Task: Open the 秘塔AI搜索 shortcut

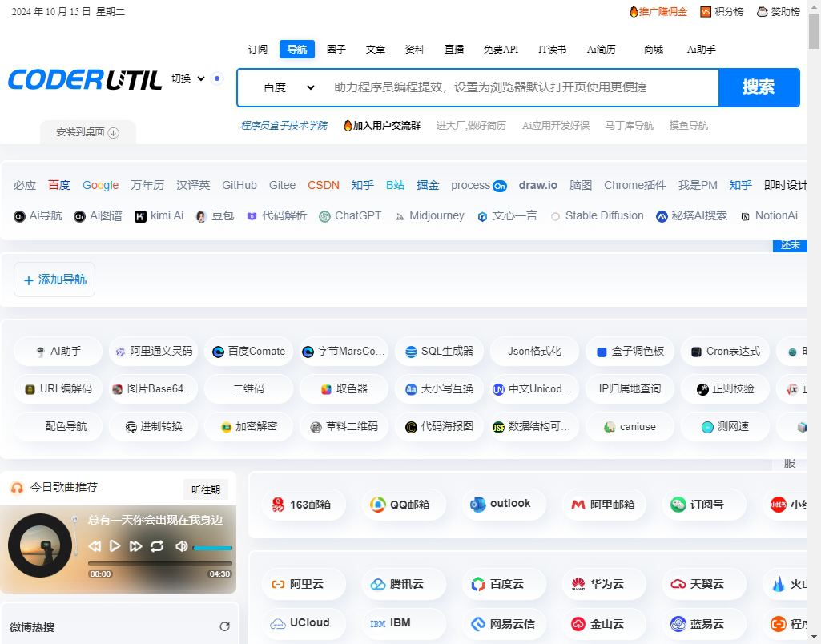Action: pos(692,215)
